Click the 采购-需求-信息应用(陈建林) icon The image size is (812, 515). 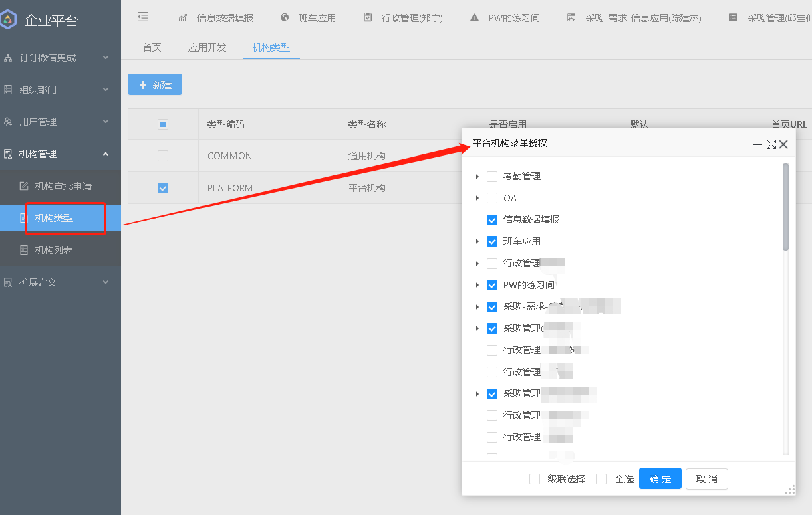[570, 18]
